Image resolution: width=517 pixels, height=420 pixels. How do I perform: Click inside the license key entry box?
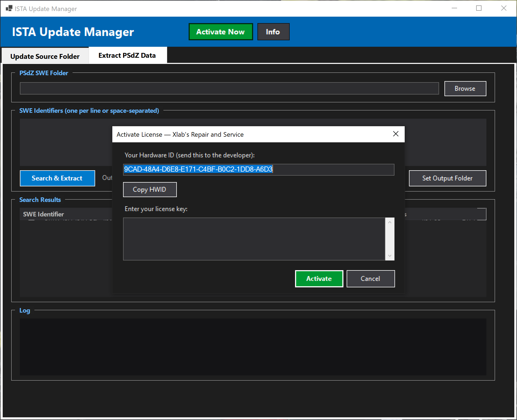[253, 238]
